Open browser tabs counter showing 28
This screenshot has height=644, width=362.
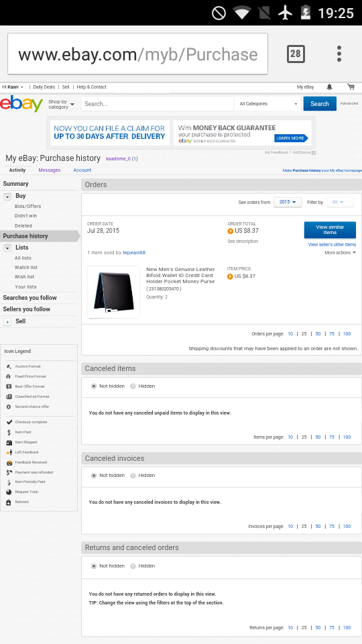tap(296, 54)
